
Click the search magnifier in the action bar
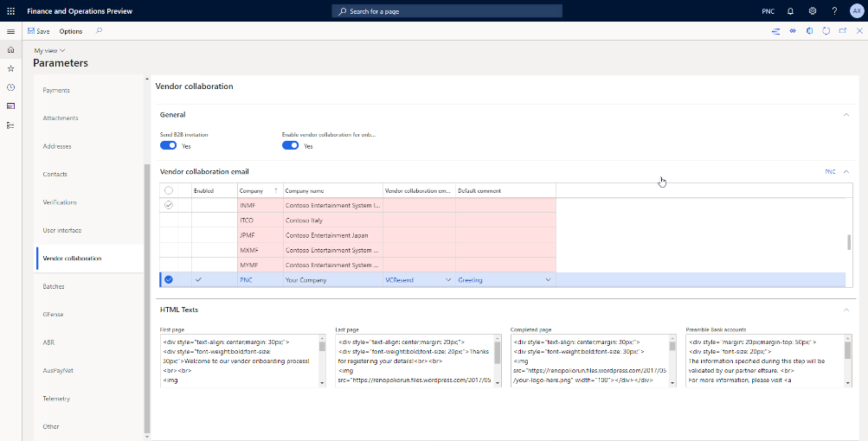(99, 31)
